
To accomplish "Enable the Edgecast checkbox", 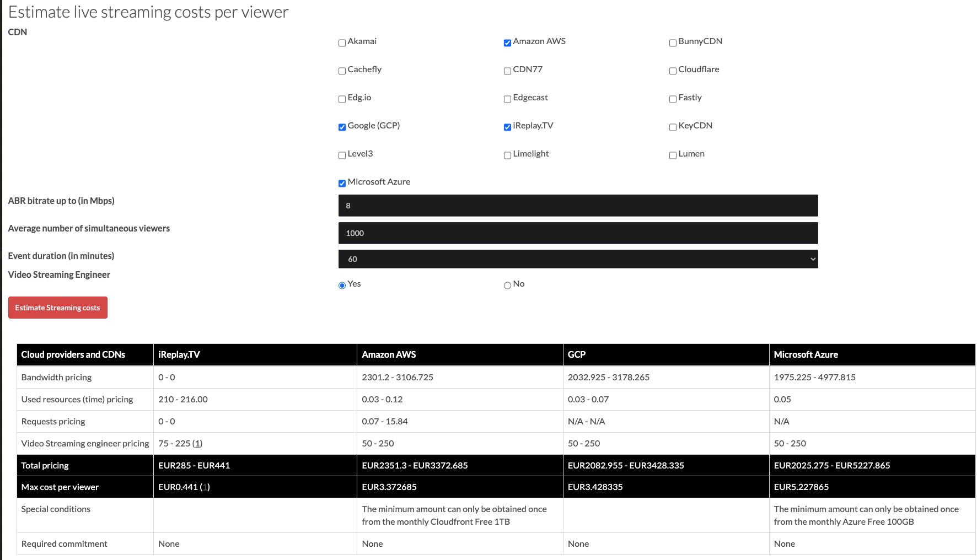I will pyautogui.click(x=507, y=99).
